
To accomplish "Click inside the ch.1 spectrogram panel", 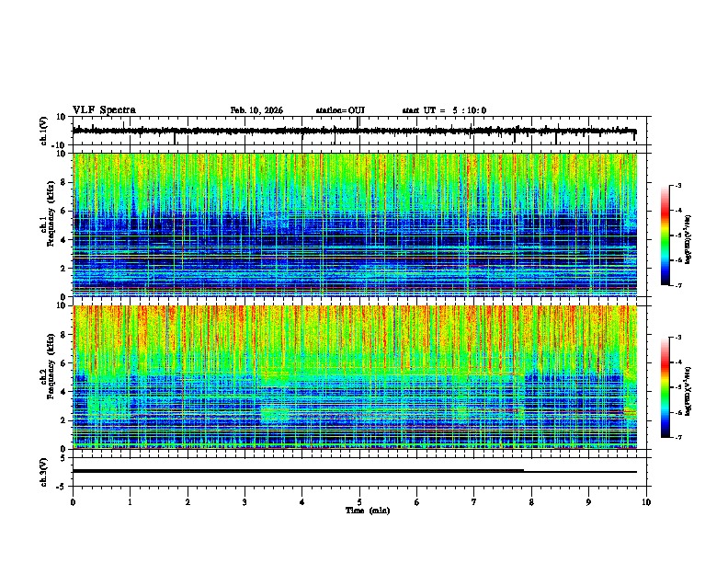I will (355, 224).
